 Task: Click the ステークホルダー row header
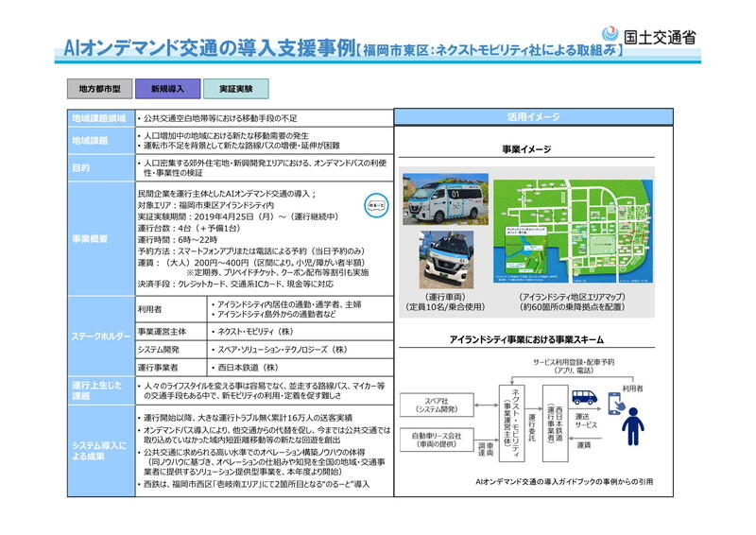point(101,337)
